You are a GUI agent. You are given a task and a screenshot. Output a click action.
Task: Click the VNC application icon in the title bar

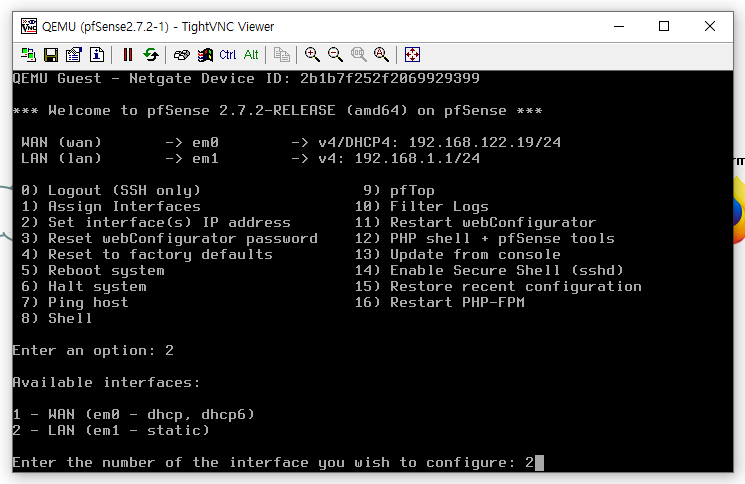[29, 26]
